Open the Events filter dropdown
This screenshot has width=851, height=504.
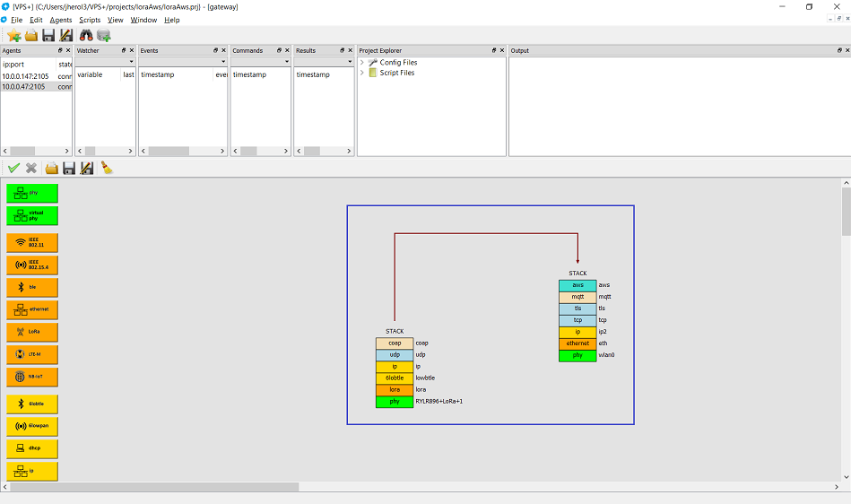click(x=222, y=62)
